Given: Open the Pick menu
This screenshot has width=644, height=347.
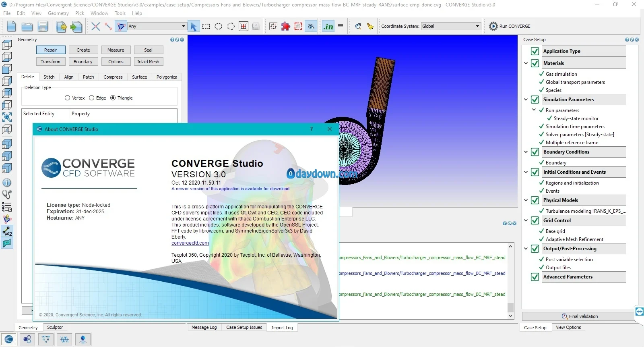Looking at the screenshot, I should pos(80,13).
